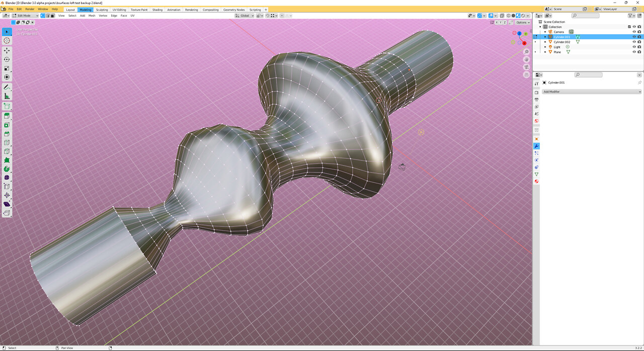The width and height of the screenshot is (644, 351).
Task: Select the Loop Cut tool
Action: pyautogui.click(x=7, y=143)
